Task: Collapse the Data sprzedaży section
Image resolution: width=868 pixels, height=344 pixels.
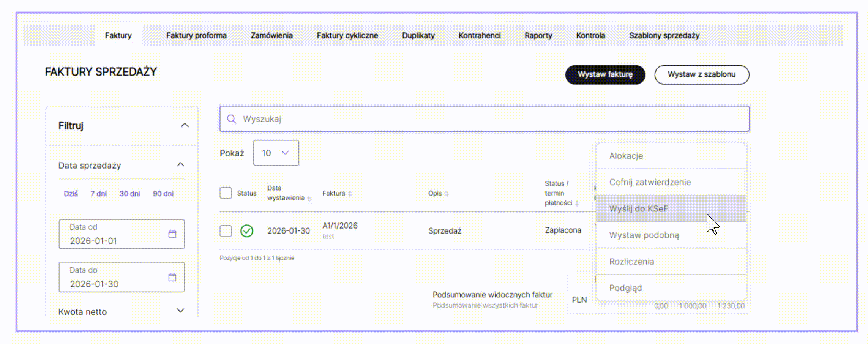Action: coord(181,165)
